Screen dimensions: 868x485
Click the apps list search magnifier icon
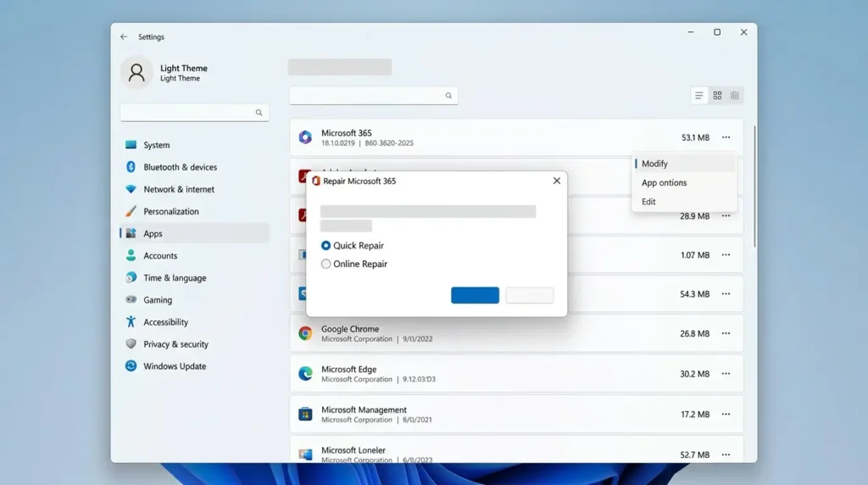448,95
